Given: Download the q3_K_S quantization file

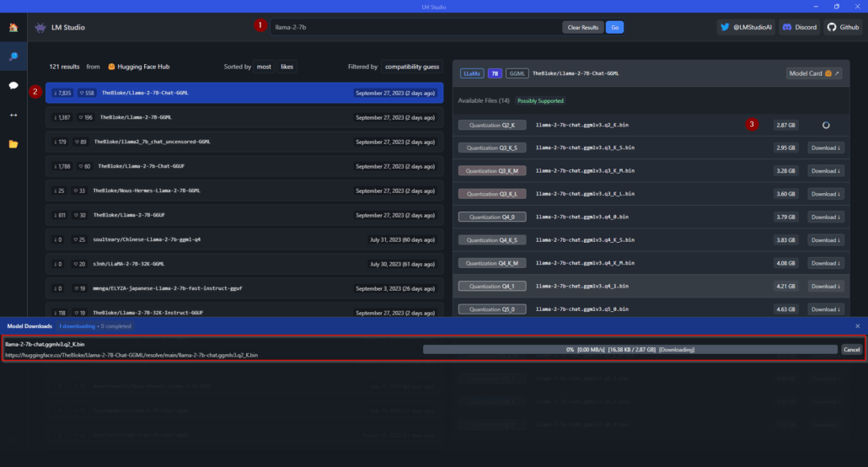Looking at the screenshot, I should [822, 148].
